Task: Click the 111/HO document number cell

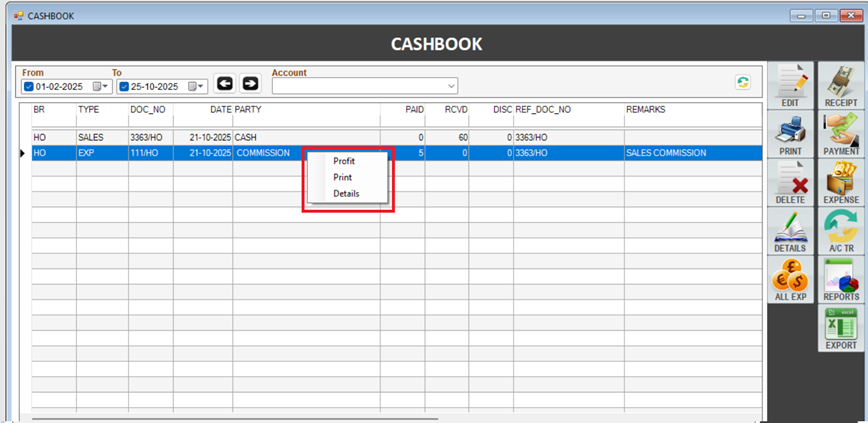Action: click(x=151, y=153)
